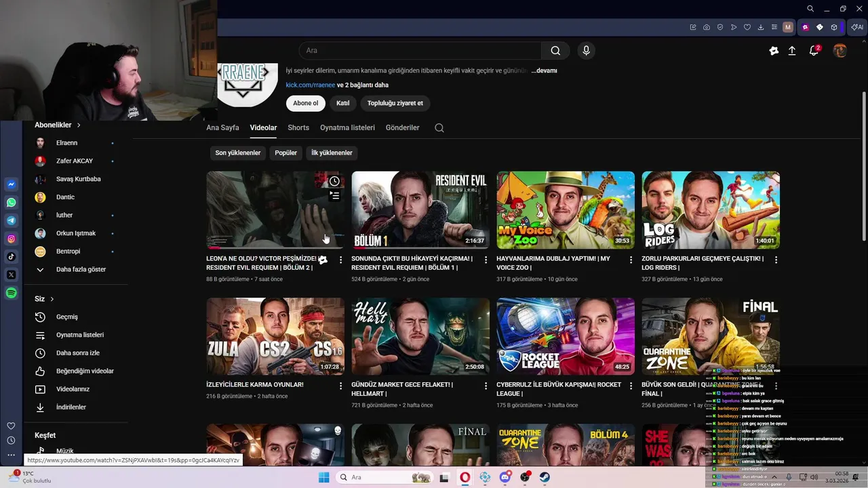The width and height of the screenshot is (868, 488).
Task: Open YouTube notifications bell
Action: click(x=814, y=51)
